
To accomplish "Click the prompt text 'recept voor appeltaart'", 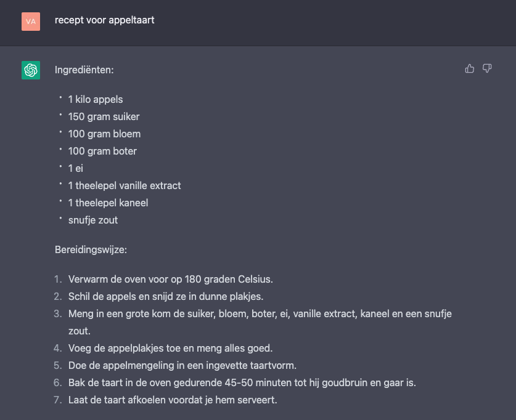I will 105,20.
